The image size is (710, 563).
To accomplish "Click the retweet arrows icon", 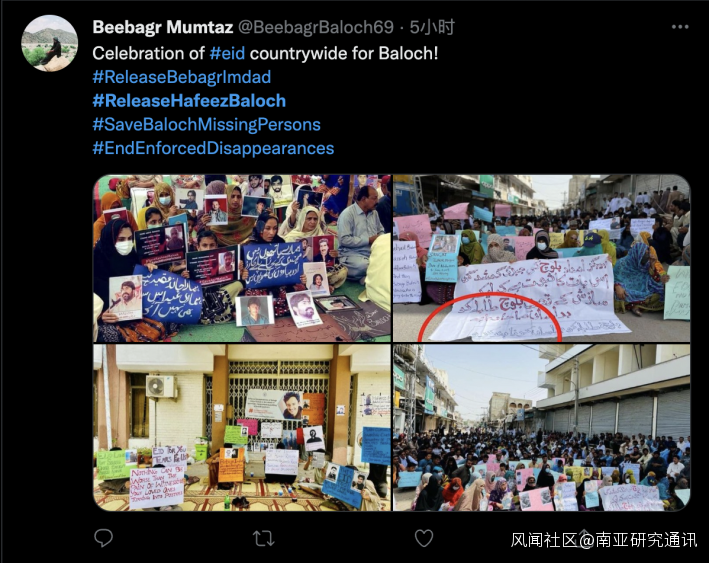I will (264, 538).
